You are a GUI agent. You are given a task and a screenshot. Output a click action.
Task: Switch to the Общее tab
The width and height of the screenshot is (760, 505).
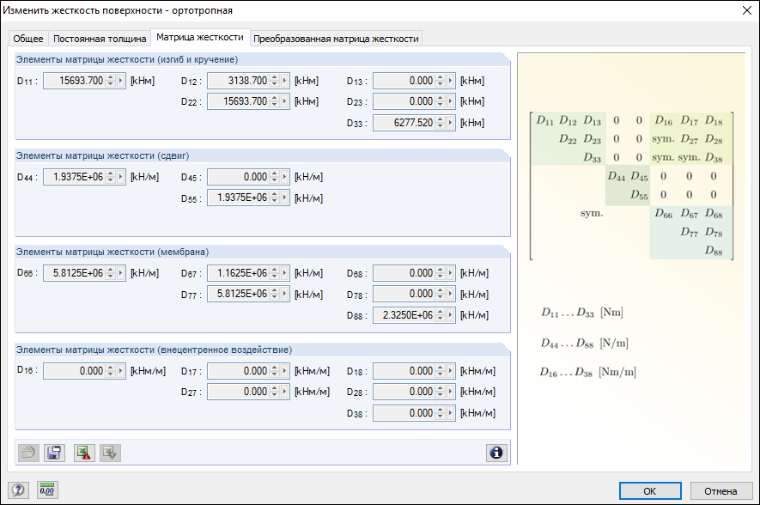28,38
